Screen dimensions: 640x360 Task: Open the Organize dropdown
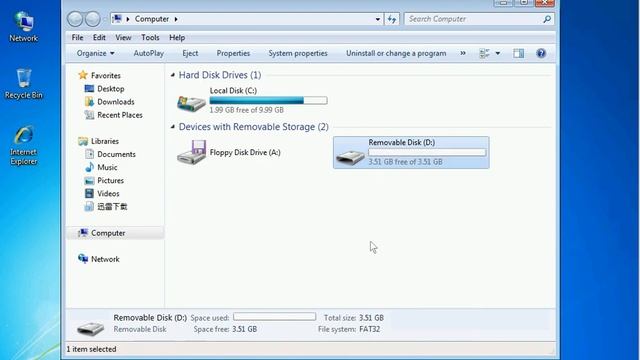[x=96, y=53]
